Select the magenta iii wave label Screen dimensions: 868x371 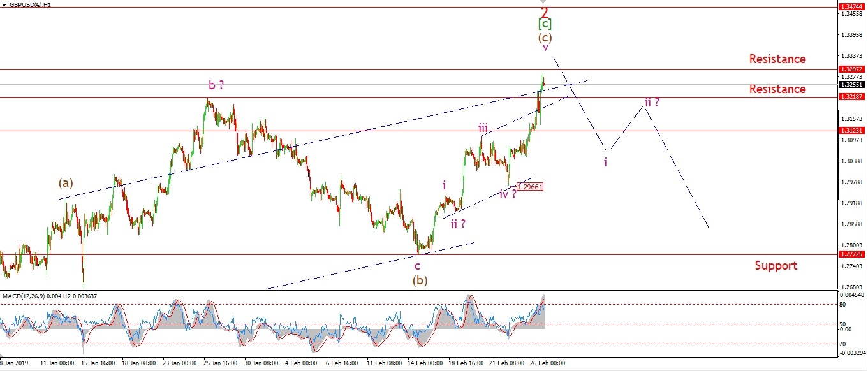point(483,128)
